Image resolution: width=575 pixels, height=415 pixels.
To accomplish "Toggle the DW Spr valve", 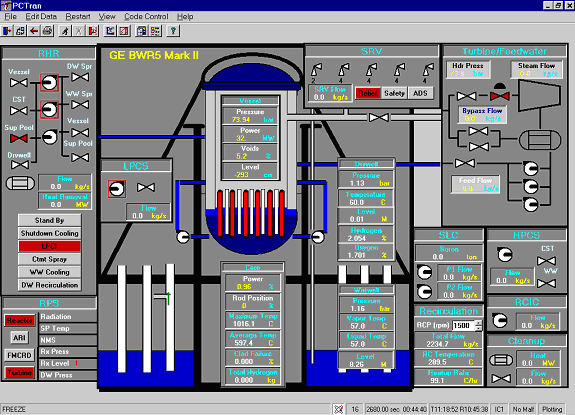I will pos(80,77).
